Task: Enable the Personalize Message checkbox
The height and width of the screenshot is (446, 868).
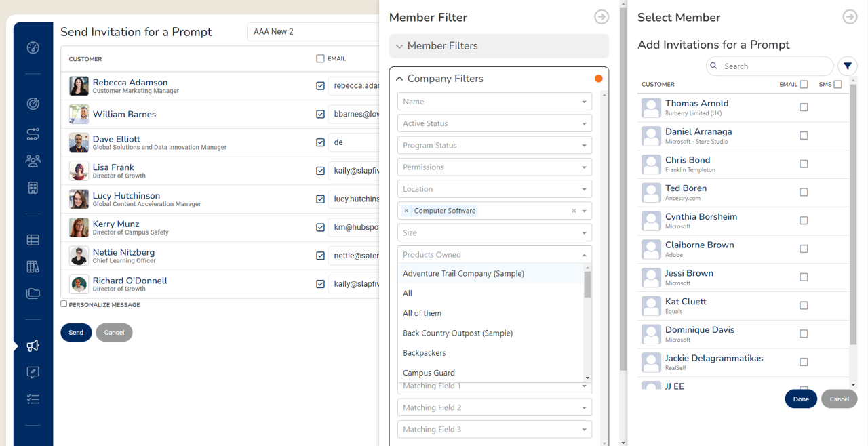Action: click(64, 304)
